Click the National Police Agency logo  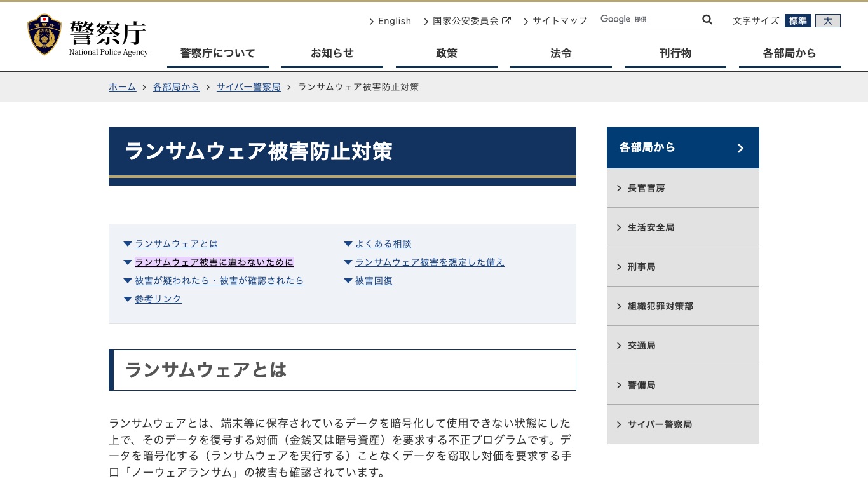coord(88,36)
